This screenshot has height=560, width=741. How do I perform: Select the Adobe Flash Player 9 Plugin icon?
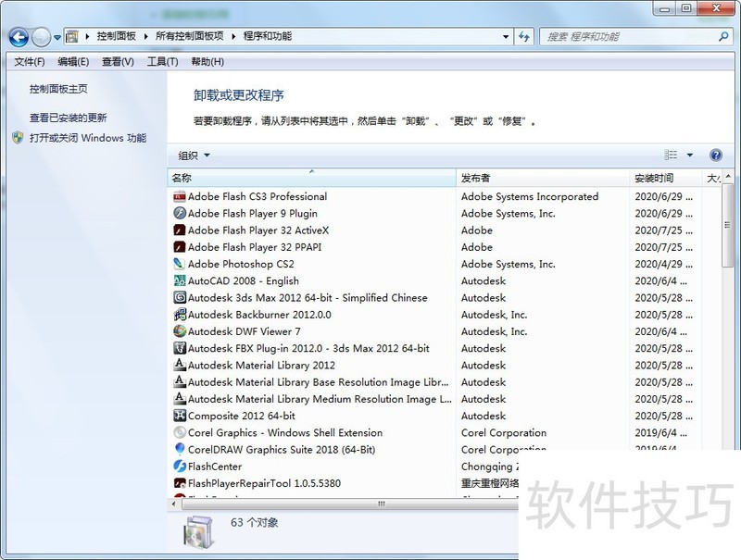(x=180, y=214)
